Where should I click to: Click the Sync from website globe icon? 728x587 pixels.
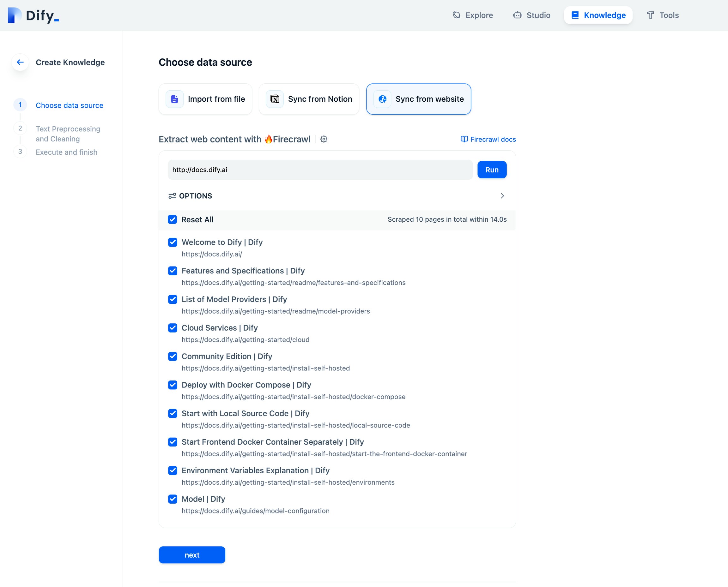tap(382, 99)
